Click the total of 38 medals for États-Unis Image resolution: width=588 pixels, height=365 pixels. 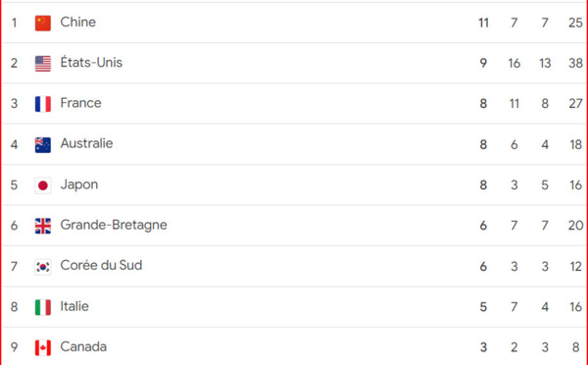click(575, 63)
